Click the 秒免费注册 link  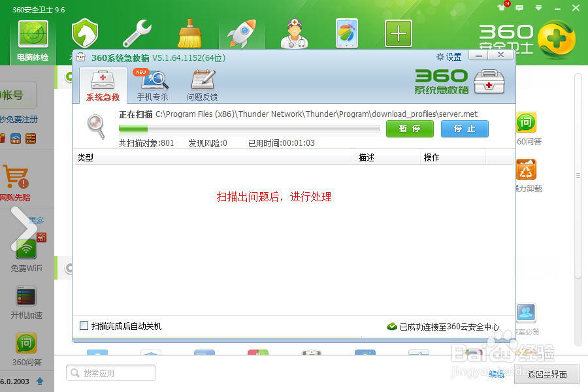click(19, 120)
